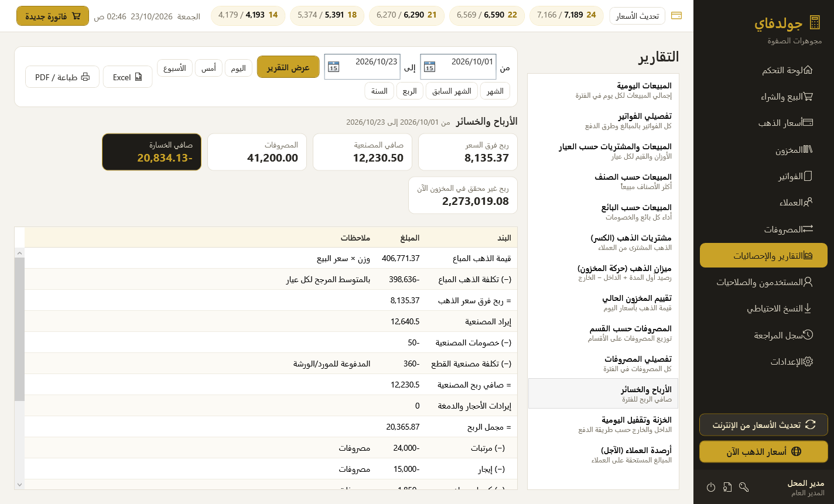Open سجل المراجعة audit log
The height and width of the screenshot is (504, 834).
point(764,335)
